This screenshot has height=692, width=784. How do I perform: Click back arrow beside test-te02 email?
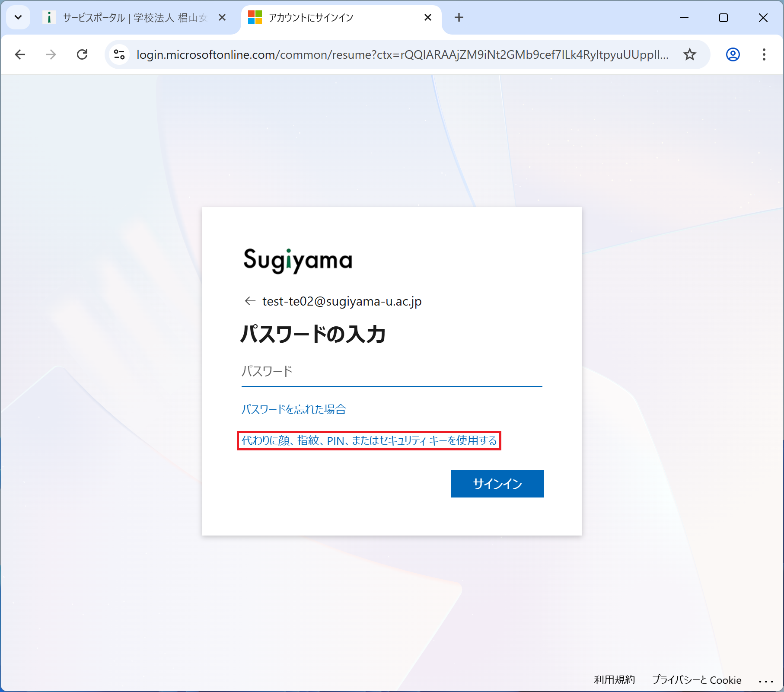tap(250, 301)
